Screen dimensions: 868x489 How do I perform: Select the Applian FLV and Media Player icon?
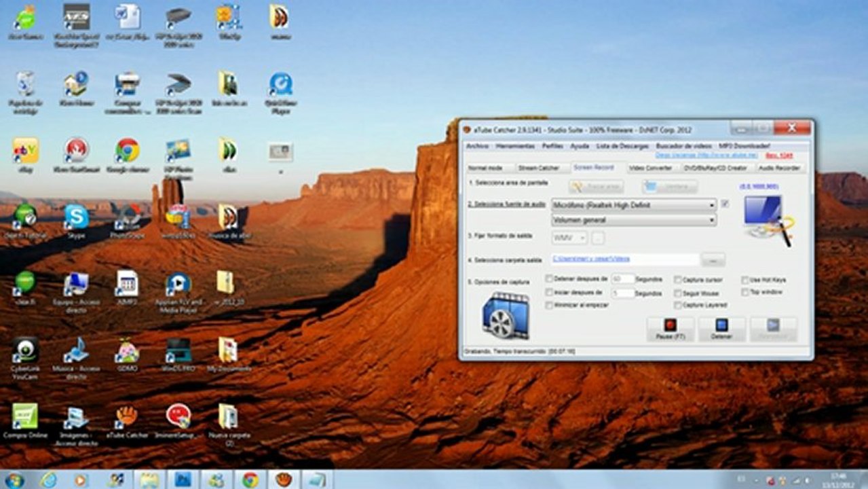(x=178, y=291)
